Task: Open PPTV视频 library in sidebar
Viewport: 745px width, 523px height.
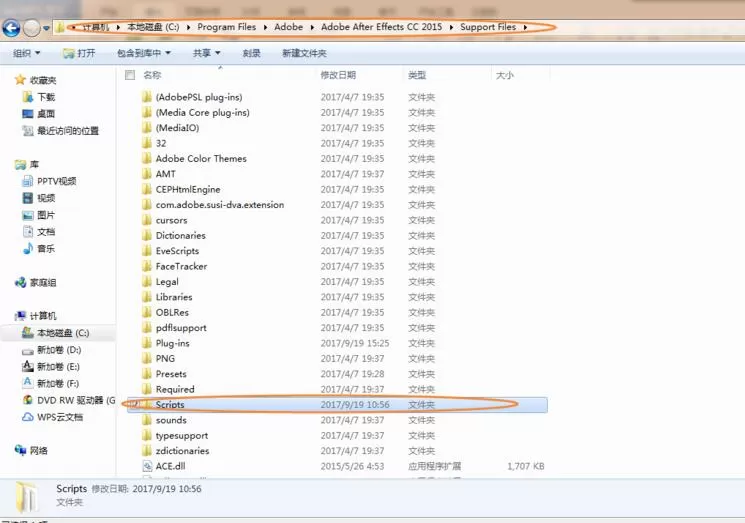Action: (x=49, y=181)
